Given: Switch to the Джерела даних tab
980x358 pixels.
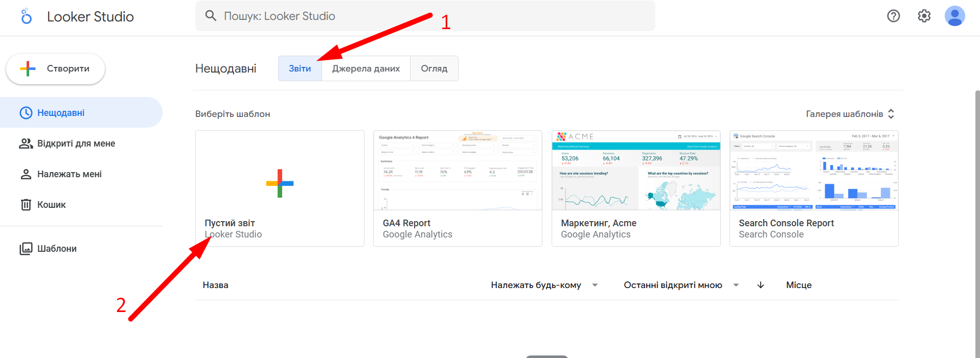Looking at the screenshot, I should (366, 68).
